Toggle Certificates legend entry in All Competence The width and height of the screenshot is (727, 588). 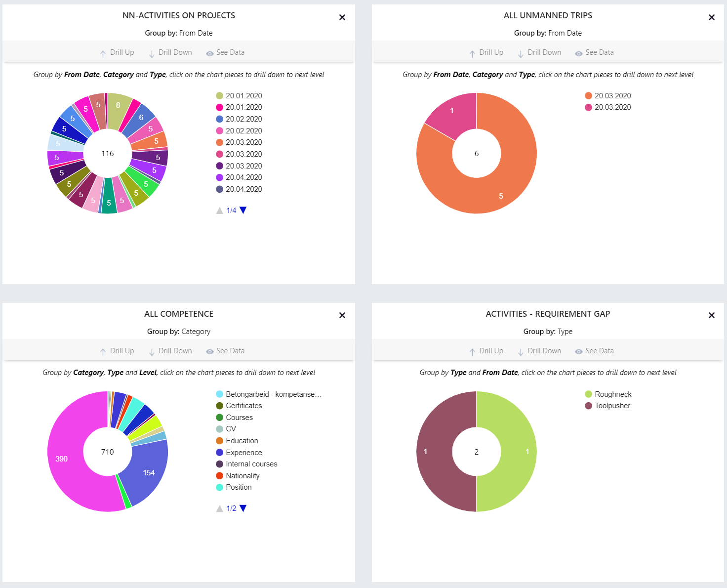[x=239, y=406]
